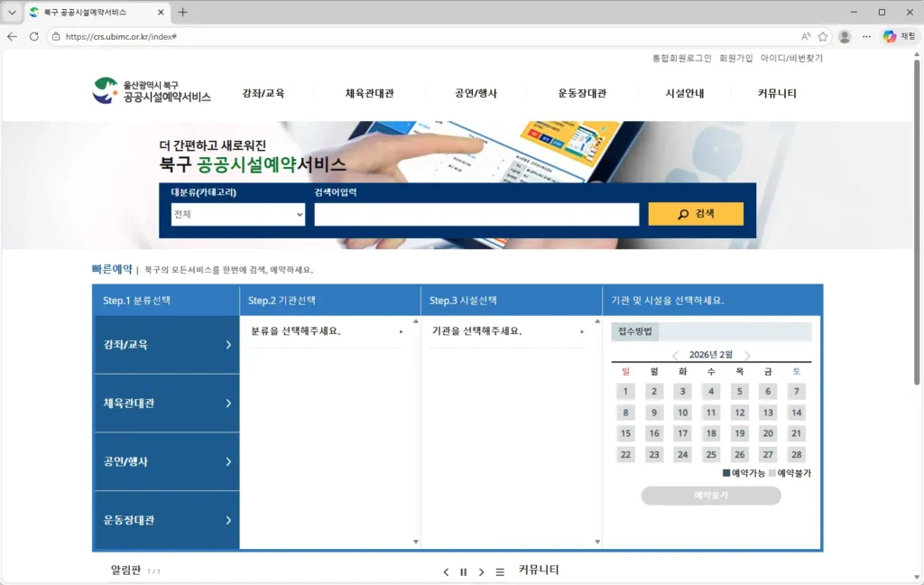
Task: Click the 검색어입력 search input field
Action: pyautogui.click(x=476, y=214)
